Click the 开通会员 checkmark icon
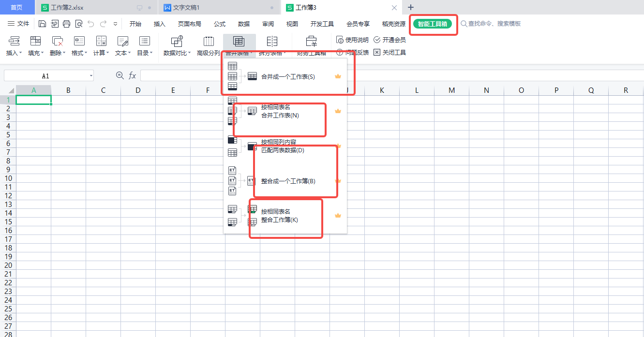This screenshot has width=644, height=337. [377, 40]
